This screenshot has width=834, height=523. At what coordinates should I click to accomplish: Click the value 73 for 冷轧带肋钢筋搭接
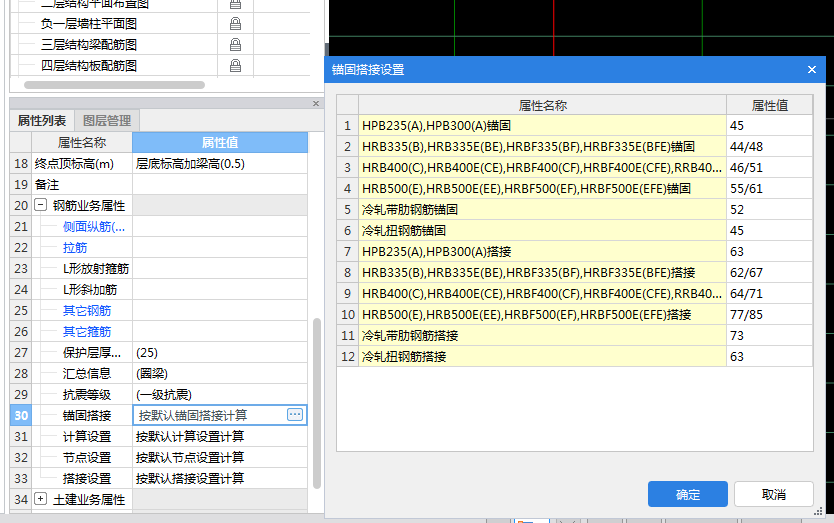tap(769, 336)
